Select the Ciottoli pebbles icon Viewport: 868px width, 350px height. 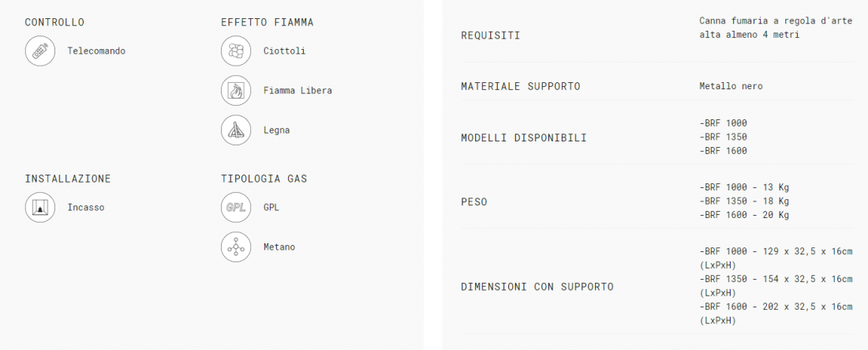[236, 51]
